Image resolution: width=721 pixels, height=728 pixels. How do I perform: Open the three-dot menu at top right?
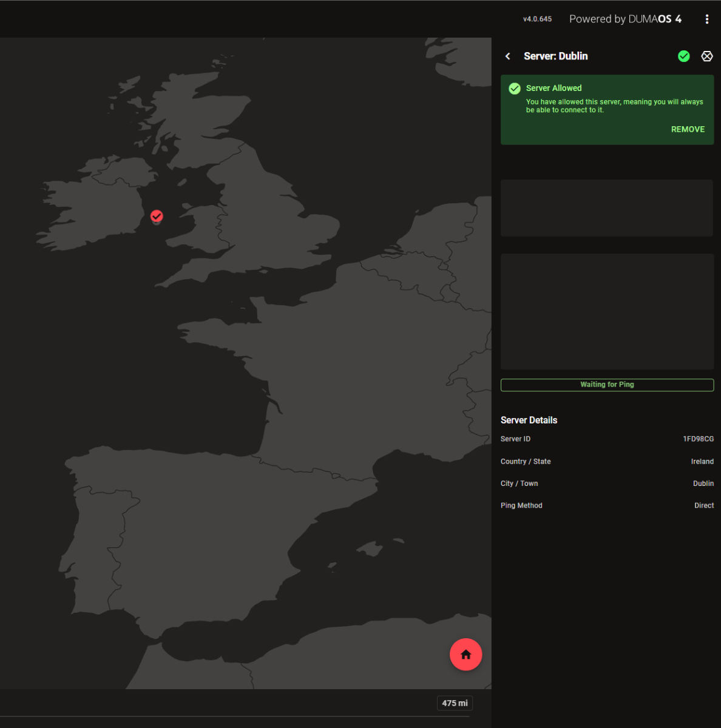tap(707, 19)
